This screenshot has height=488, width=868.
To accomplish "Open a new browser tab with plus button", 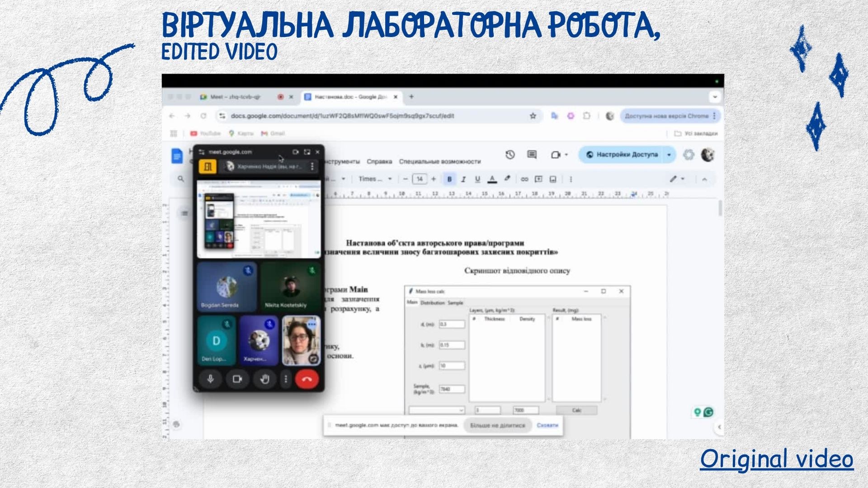I will tap(411, 97).
